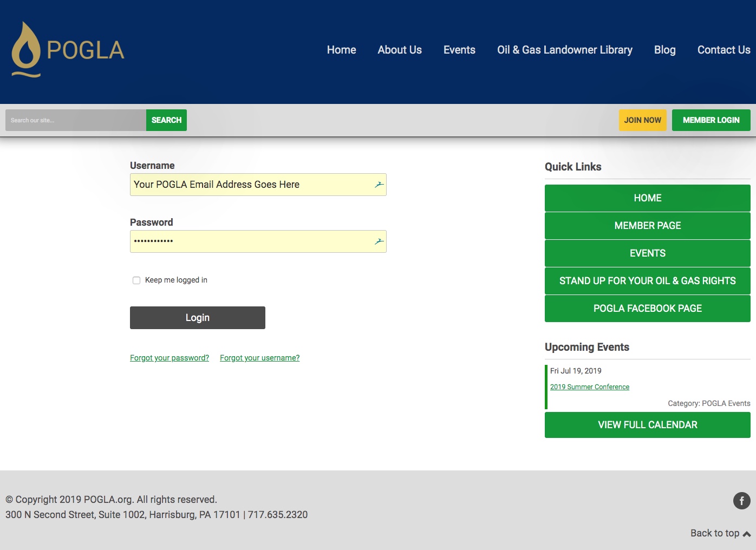Image resolution: width=756 pixels, height=550 pixels.
Task: Click the autofill icon in Username field
Action: click(379, 185)
